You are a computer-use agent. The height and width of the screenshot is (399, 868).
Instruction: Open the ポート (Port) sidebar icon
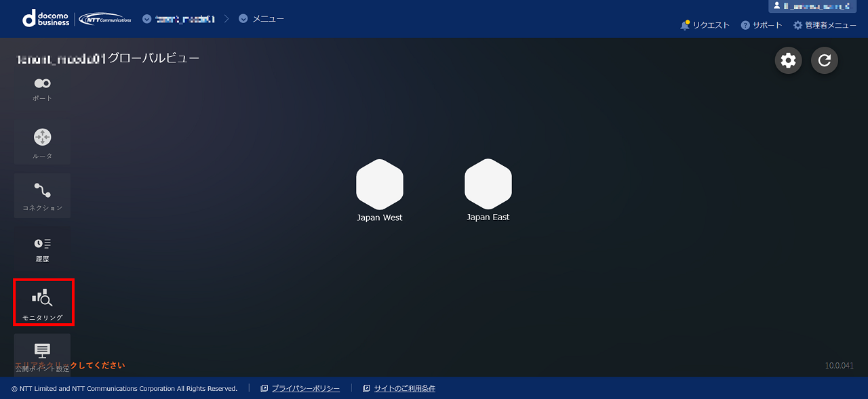pyautogui.click(x=42, y=89)
